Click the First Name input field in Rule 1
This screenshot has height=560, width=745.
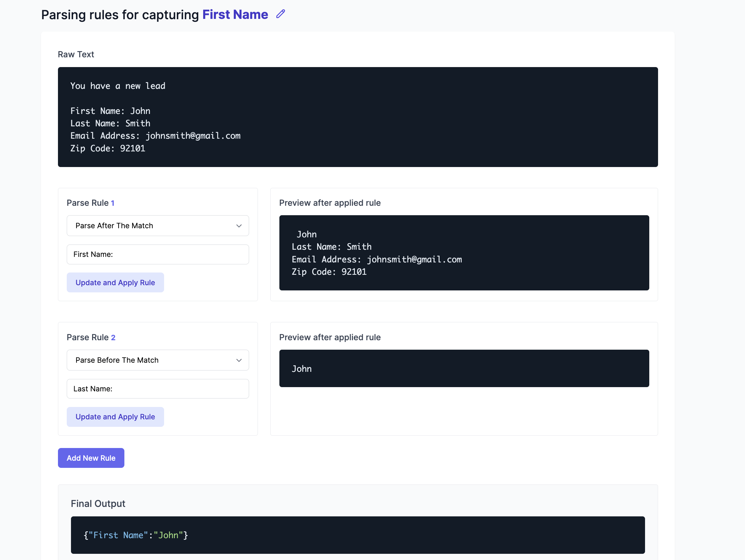click(158, 254)
